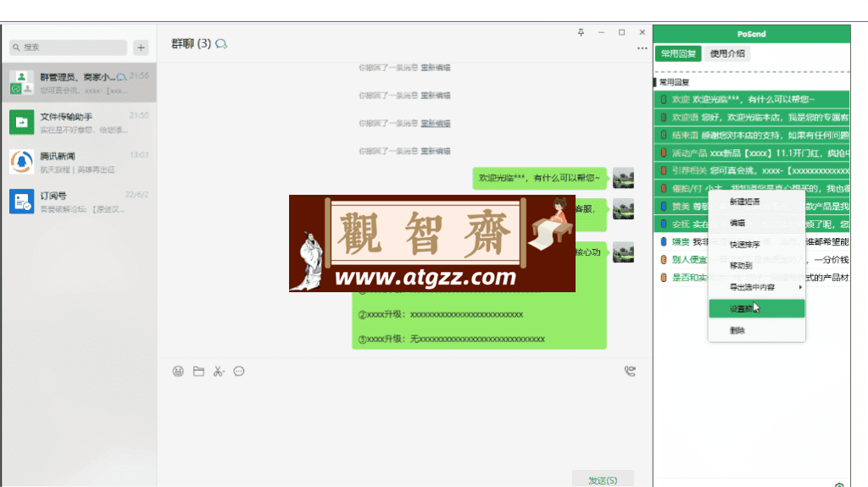Choose 移动到 in the context menu
The image size is (868, 487).
[756, 266]
